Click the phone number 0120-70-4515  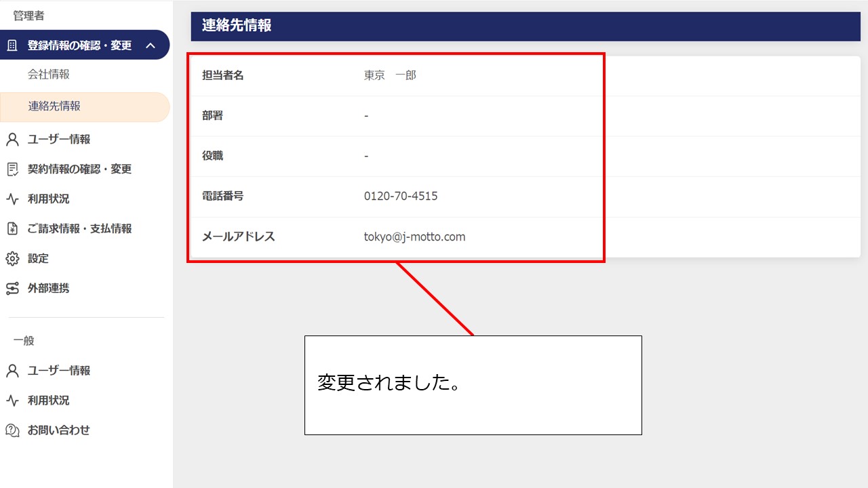[401, 196]
